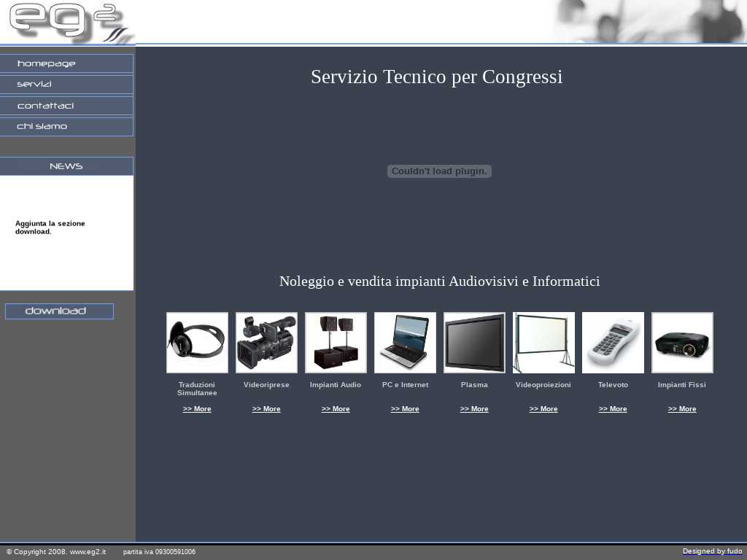Image resolution: width=747 pixels, height=560 pixels.
Task: Click the PC e Internet caption
Action: pyautogui.click(x=405, y=385)
